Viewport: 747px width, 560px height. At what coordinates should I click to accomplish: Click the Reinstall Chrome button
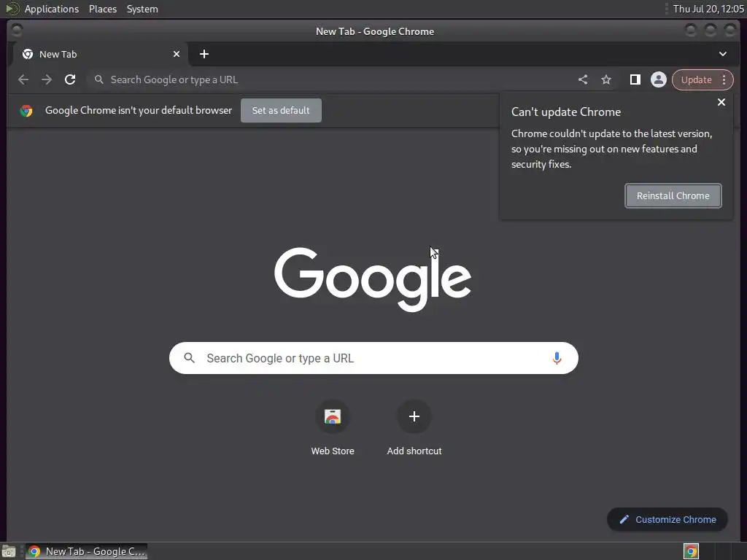(x=673, y=195)
